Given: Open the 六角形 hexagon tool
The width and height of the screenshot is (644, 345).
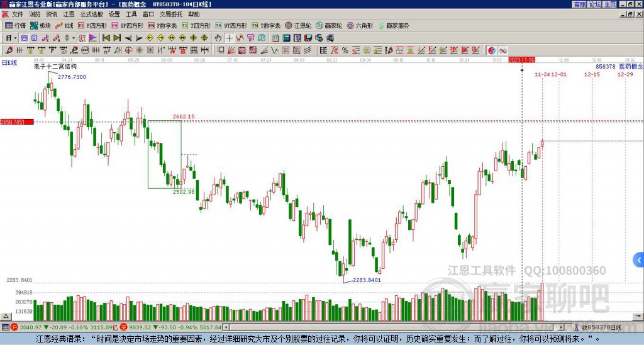Looking at the screenshot, I should [x=360, y=25].
